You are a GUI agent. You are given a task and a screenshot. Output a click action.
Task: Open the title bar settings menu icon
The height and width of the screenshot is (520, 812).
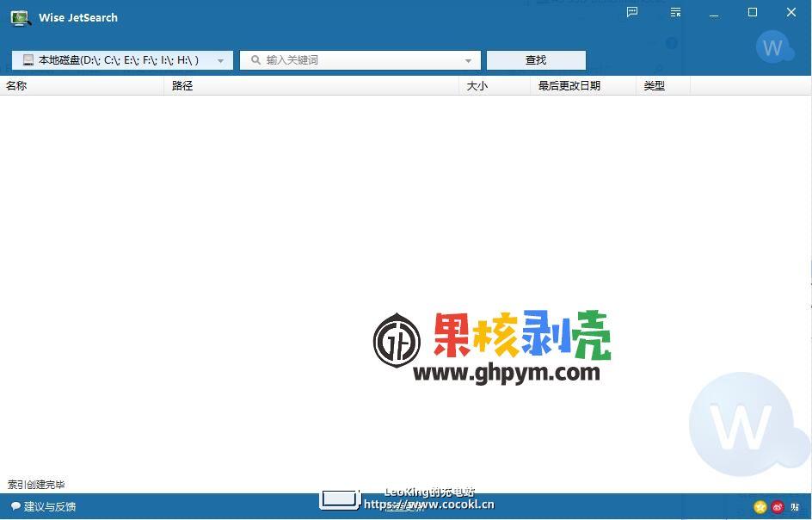click(x=675, y=12)
